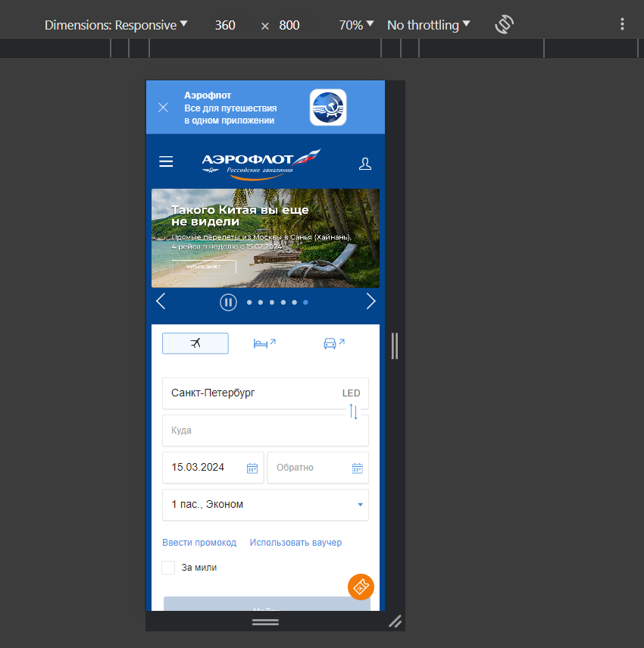Swap departure and destination cities
Image resolution: width=644 pixels, height=648 pixels.
(x=354, y=412)
